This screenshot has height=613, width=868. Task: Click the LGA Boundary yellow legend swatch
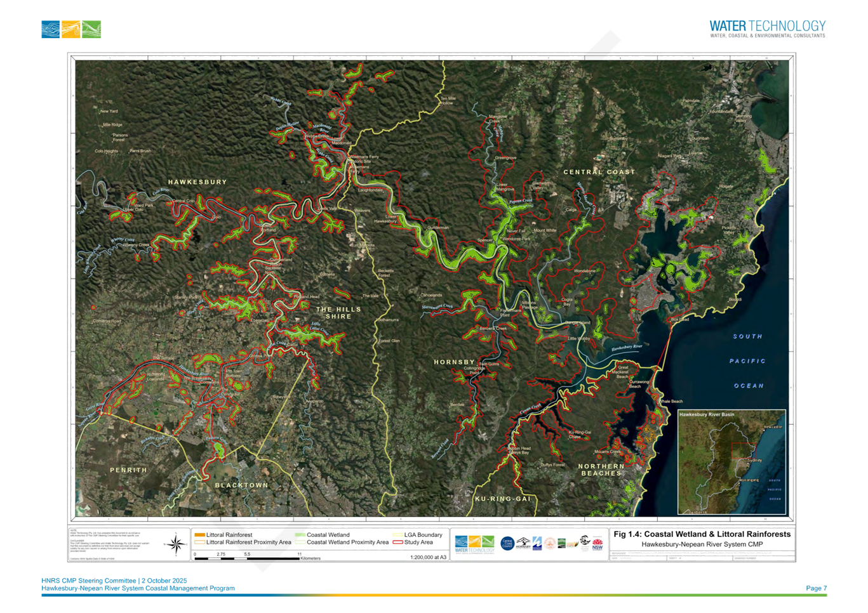click(x=397, y=535)
